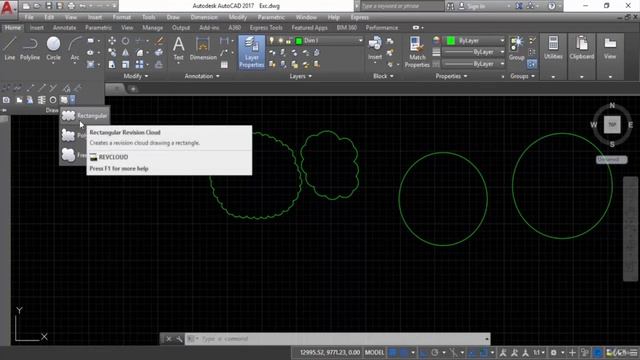
Task: Open the Parametric menu in the menu bar
Action: [271, 18]
